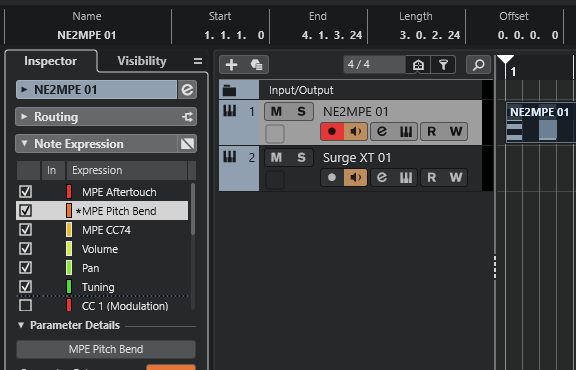Click the 4 / 4 track count field
The image size is (576, 370).
(x=375, y=65)
